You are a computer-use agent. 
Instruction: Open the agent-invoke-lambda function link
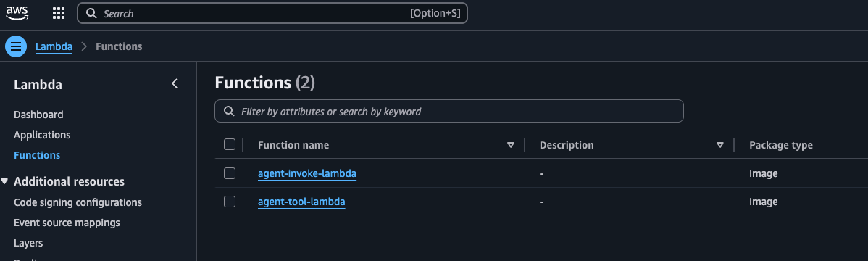(x=307, y=173)
